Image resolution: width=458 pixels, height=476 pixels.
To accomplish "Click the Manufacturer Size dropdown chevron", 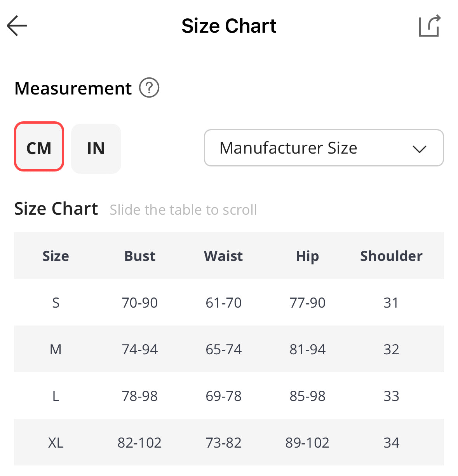I will point(420,149).
